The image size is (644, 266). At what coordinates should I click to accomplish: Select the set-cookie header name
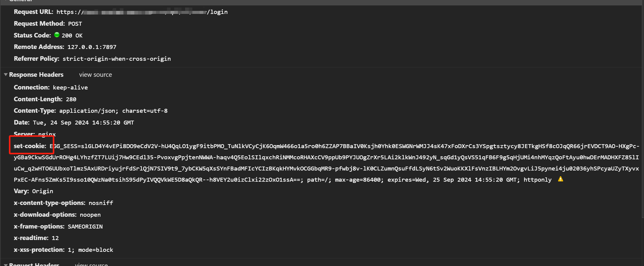pyautogui.click(x=30, y=146)
